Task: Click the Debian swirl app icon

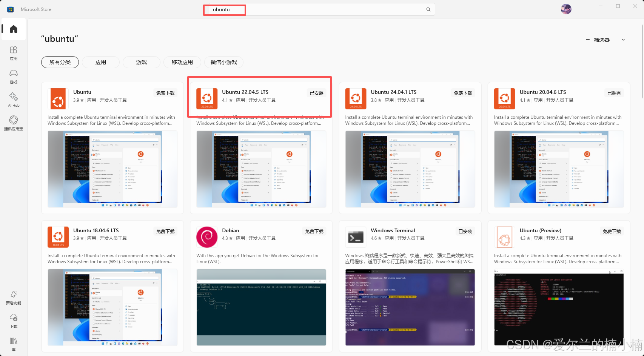Action: click(207, 237)
